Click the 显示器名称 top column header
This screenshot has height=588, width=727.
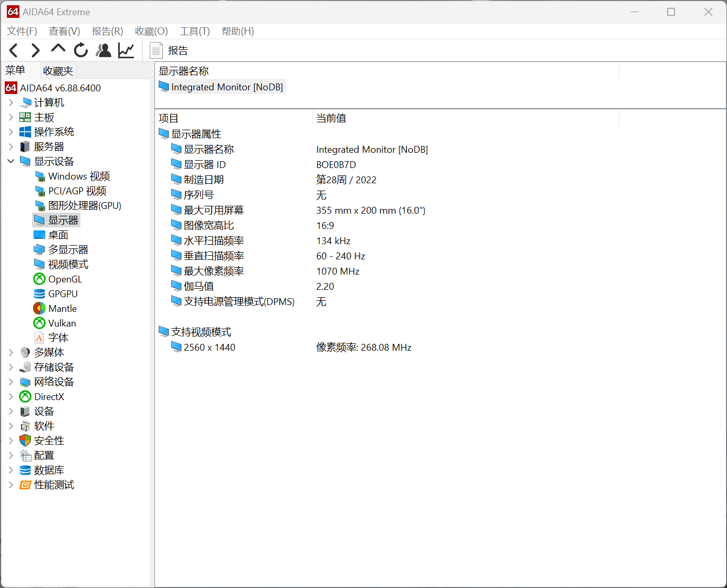[388, 71]
